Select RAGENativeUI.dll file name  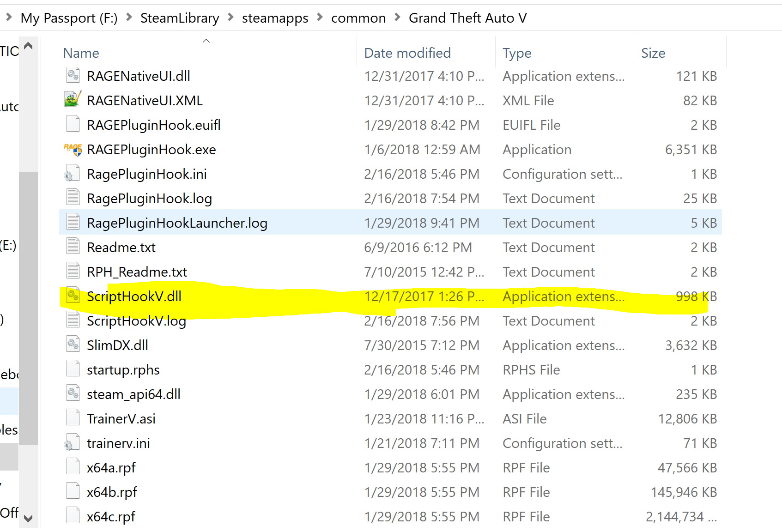point(139,76)
